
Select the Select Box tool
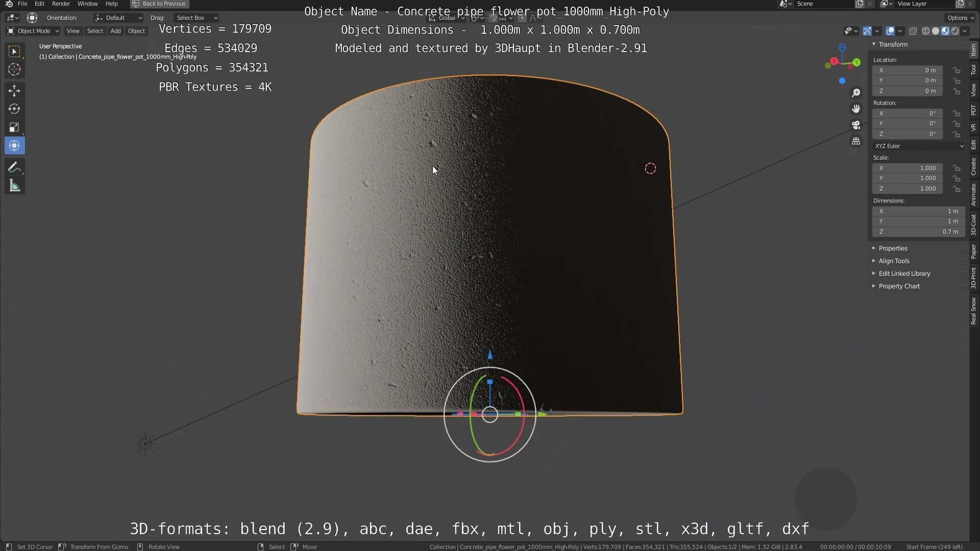14,51
